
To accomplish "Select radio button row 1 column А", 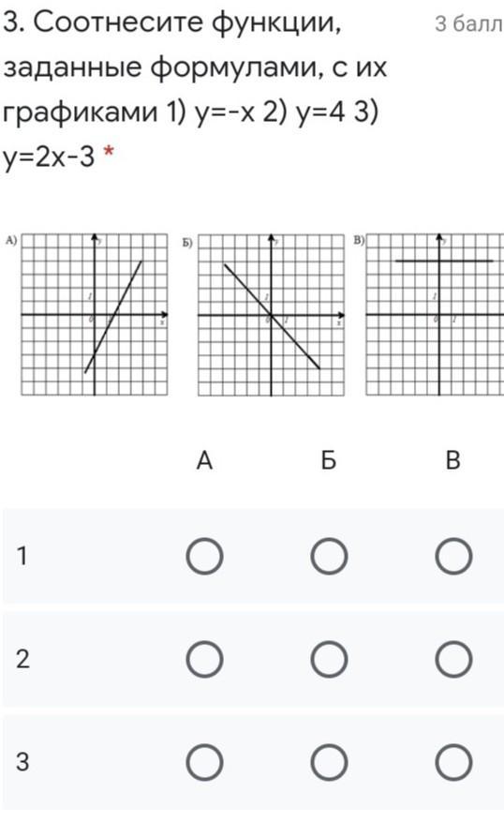I will click(205, 556).
